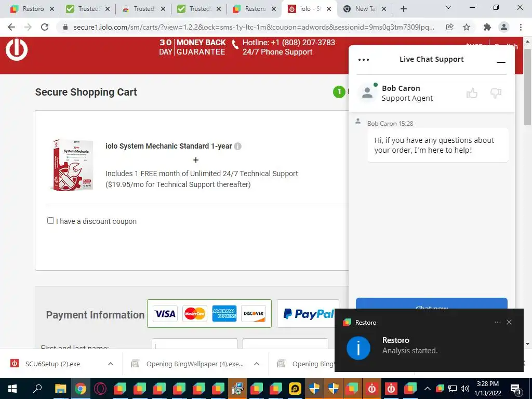Choose PayPal as payment method
Screen dimensions: 532x399
308,313
